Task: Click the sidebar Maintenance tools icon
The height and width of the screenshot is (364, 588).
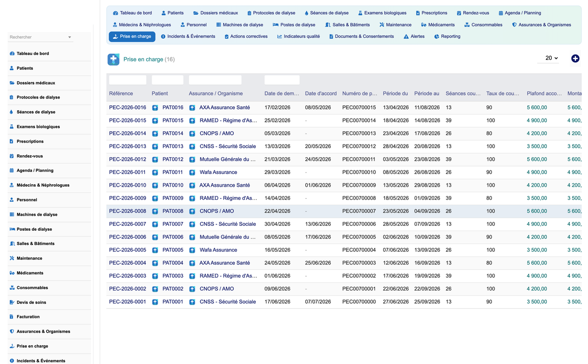Action: (x=12, y=258)
